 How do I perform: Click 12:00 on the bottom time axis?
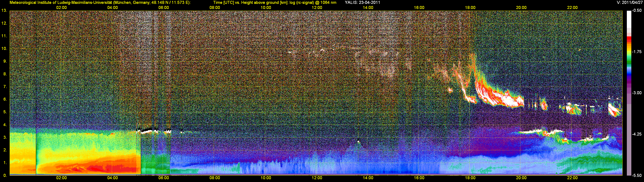tap(317, 178)
